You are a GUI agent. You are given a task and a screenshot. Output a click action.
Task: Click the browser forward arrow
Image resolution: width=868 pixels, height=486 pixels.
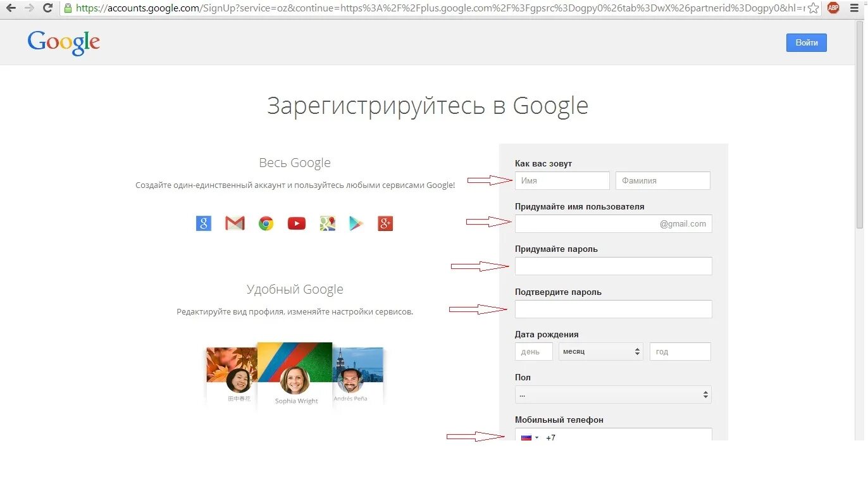29,8
